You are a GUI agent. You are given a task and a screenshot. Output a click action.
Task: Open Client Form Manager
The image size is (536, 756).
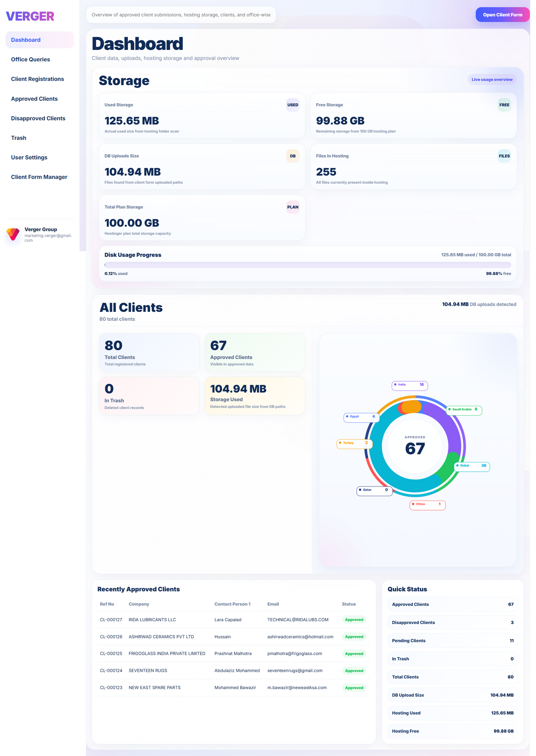pyautogui.click(x=39, y=177)
